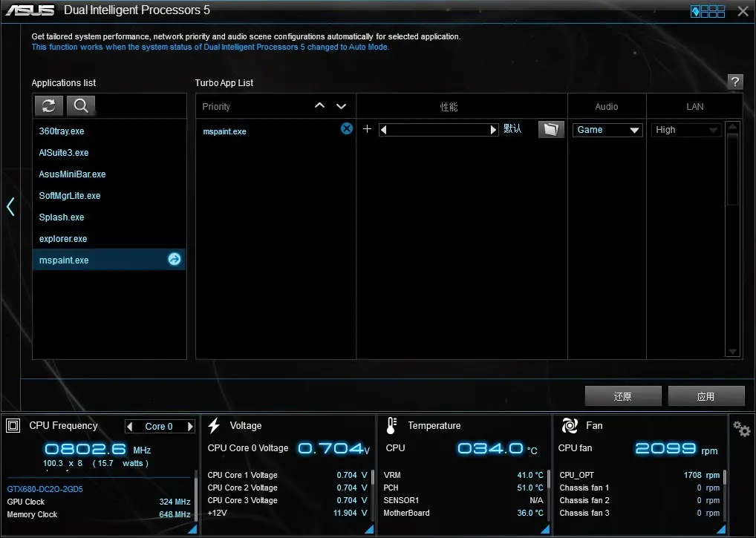Select 360tray.exe in Applications list
This screenshot has width=756, height=538.
click(x=109, y=131)
